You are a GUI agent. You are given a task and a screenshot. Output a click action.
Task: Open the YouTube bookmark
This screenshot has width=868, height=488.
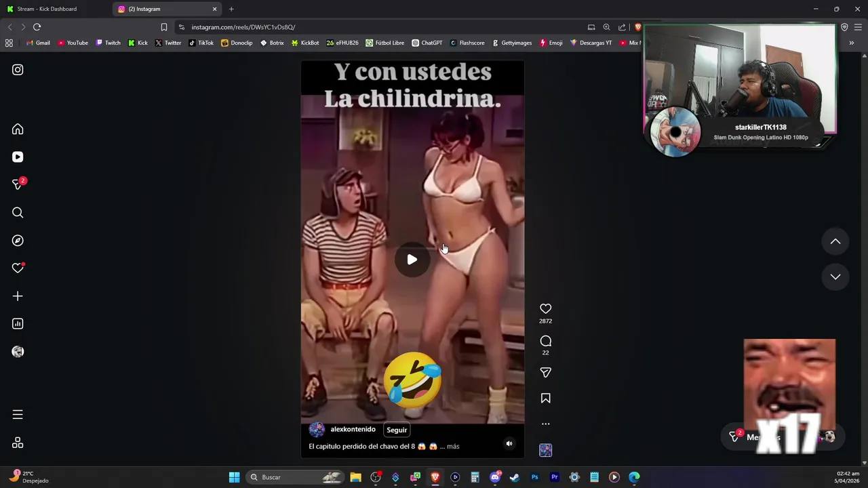coord(73,43)
